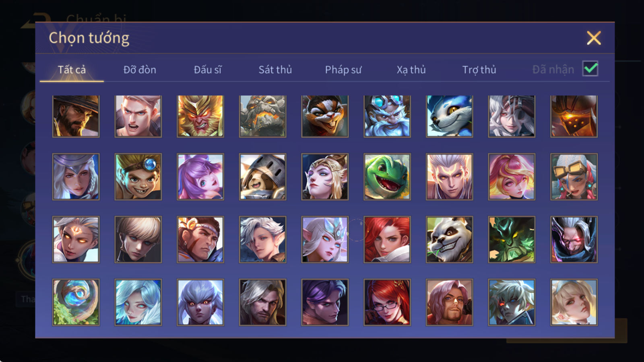644x362 pixels.
Task: Select the red-haired woman with glasses
Action: click(x=387, y=302)
